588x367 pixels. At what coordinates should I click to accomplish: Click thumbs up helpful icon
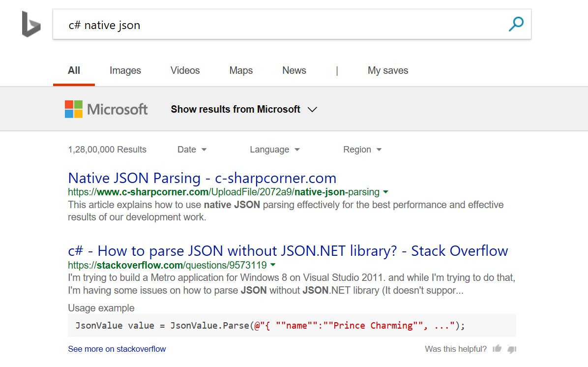497,349
